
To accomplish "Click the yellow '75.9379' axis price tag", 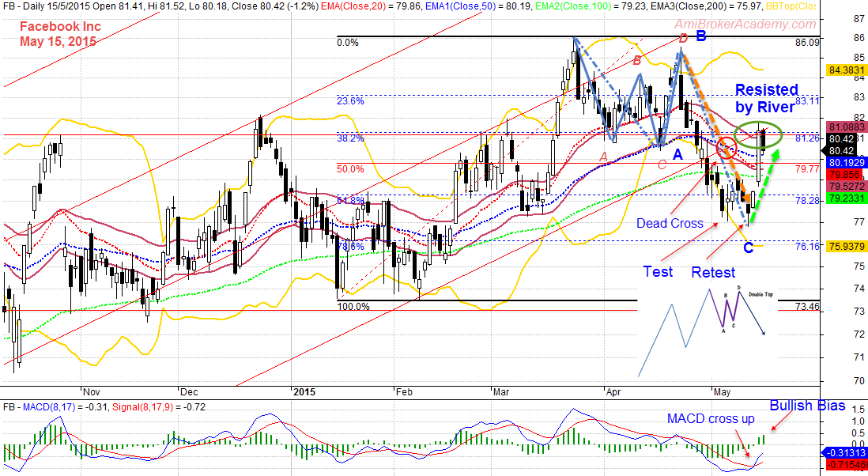I will point(847,247).
